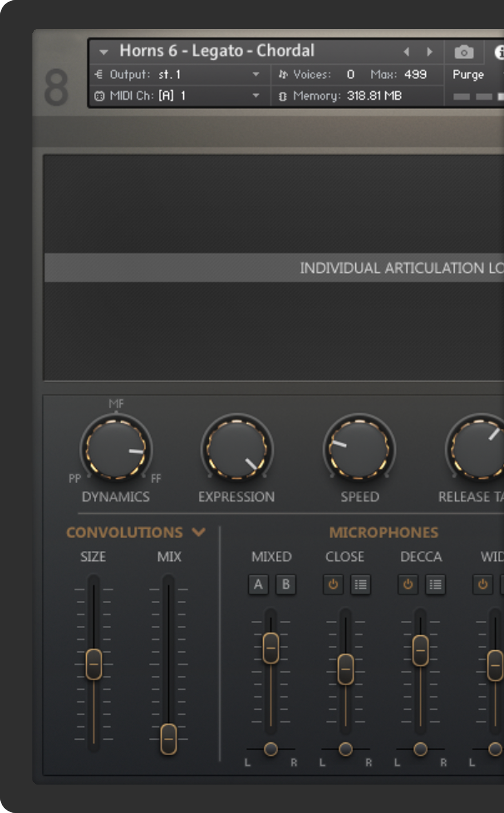
Task: Open the MIDI Ch dropdown arrow
Action: [256, 96]
